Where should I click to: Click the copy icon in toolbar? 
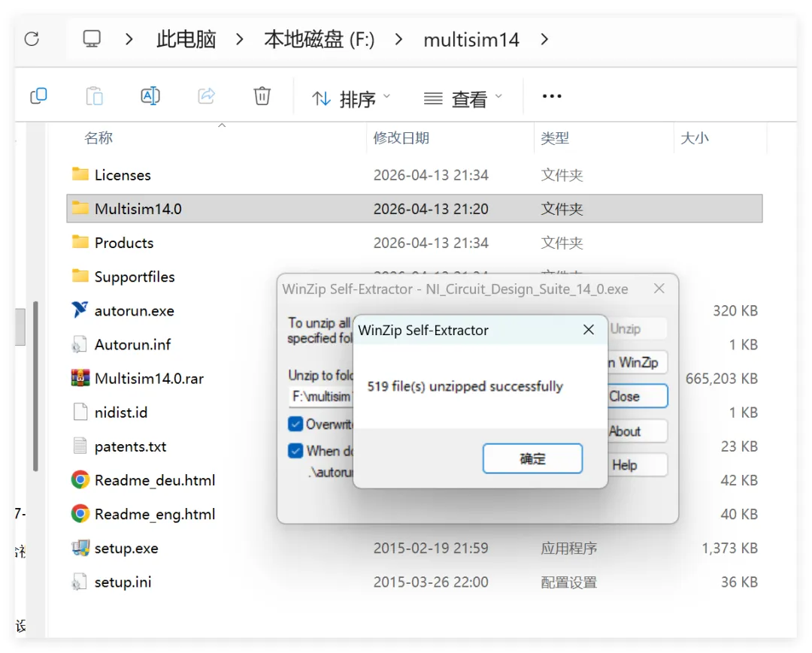pos(39,96)
